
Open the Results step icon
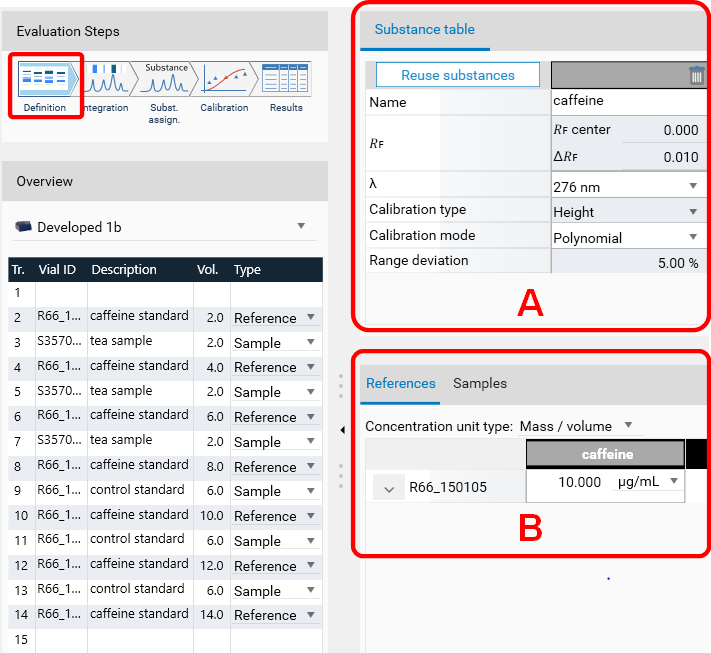(286, 80)
